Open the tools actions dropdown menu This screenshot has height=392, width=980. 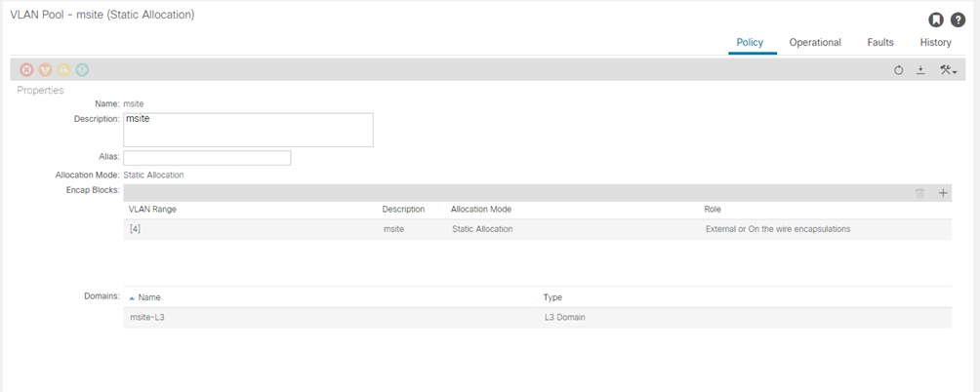[x=947, y=70]
